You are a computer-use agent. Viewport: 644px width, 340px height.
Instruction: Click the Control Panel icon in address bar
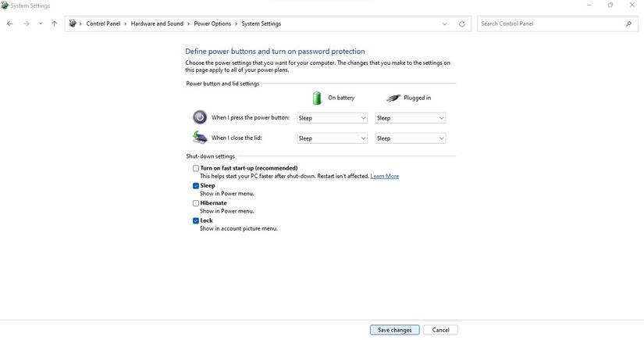[73, 23]
